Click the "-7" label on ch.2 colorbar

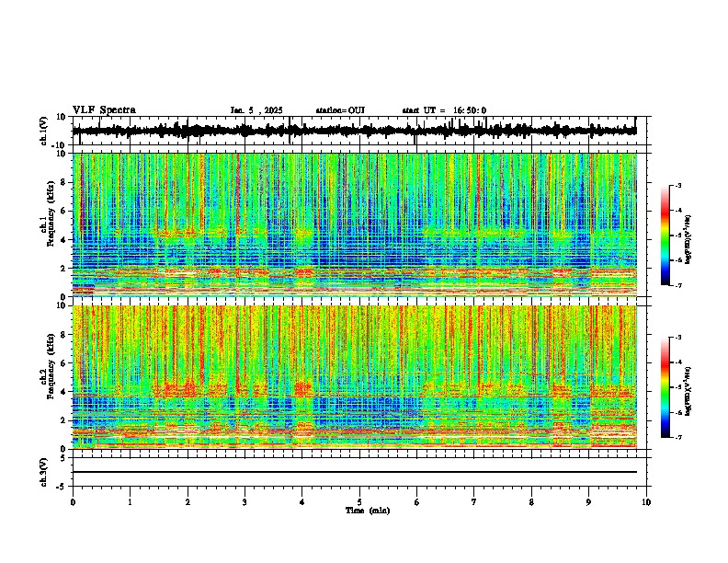click(x=677, y=437)
